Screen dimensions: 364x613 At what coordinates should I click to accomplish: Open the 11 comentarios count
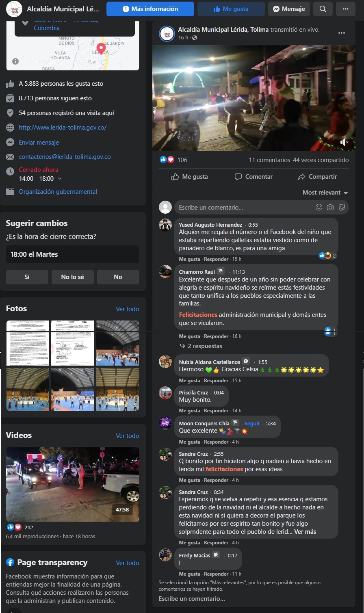pos(269,160)
